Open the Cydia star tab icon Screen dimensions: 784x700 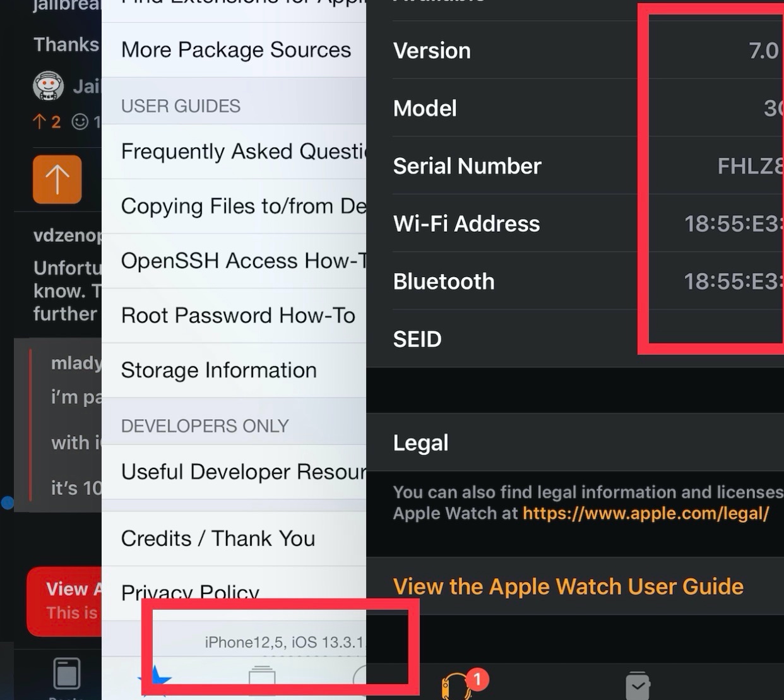(x=155, y=680)
